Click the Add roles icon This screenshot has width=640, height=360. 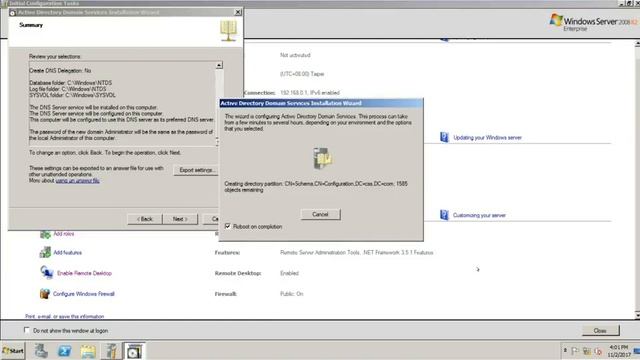tap(45, 234)
